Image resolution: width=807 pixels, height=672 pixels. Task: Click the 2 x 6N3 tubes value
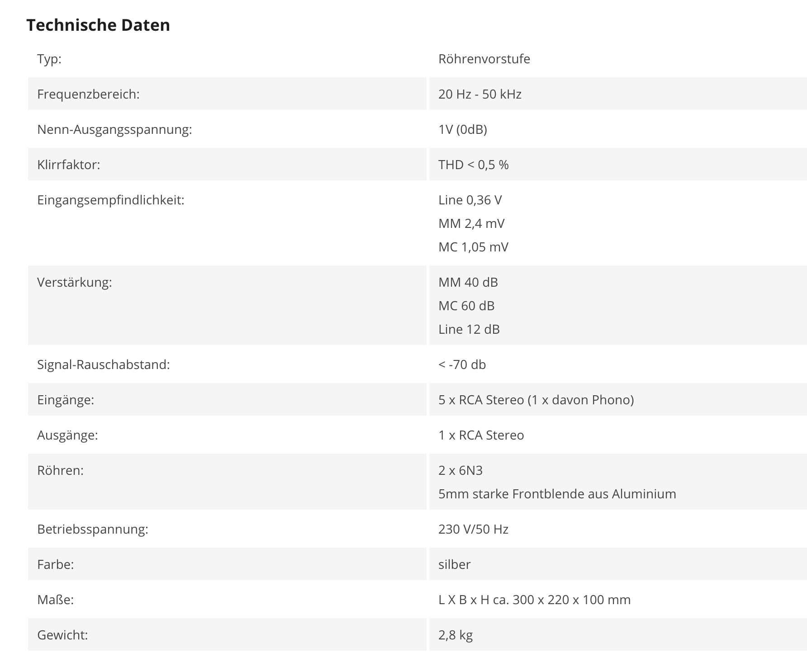(x=460, y=470)
